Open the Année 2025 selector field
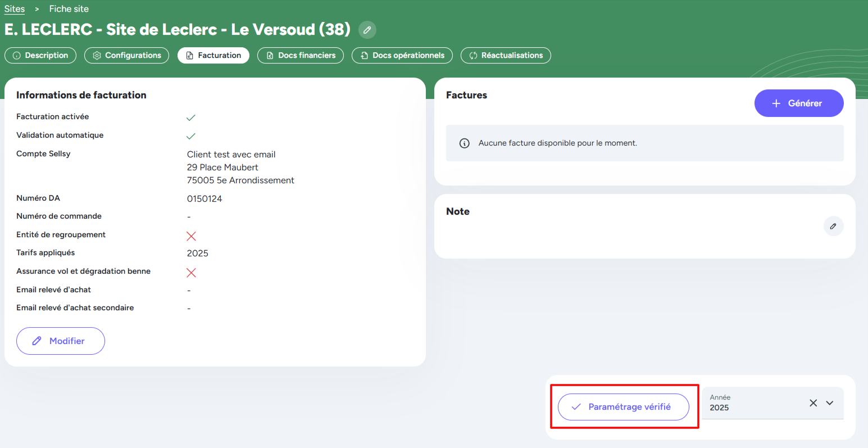The image size is (868, 448). tap(753, 404)
